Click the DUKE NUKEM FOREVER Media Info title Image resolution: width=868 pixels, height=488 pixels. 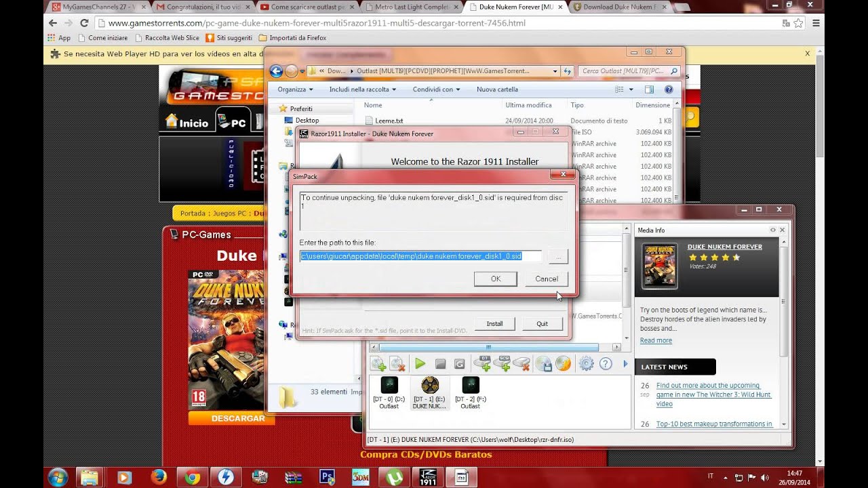click(x=725, y=247)
